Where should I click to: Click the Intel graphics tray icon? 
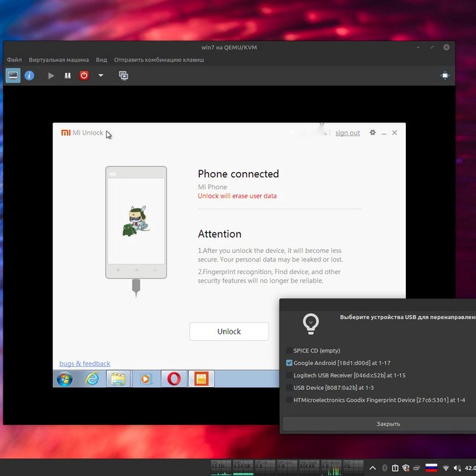tap(417, 468)
